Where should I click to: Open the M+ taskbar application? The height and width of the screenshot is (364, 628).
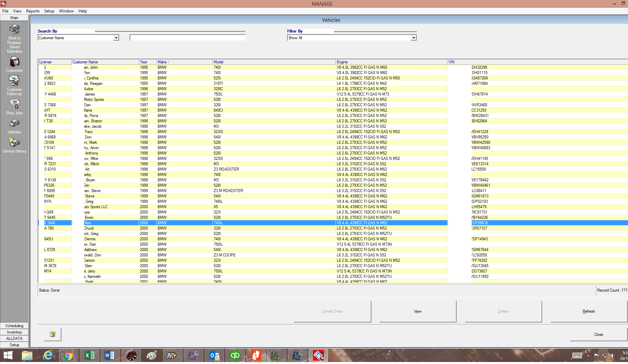172,355
